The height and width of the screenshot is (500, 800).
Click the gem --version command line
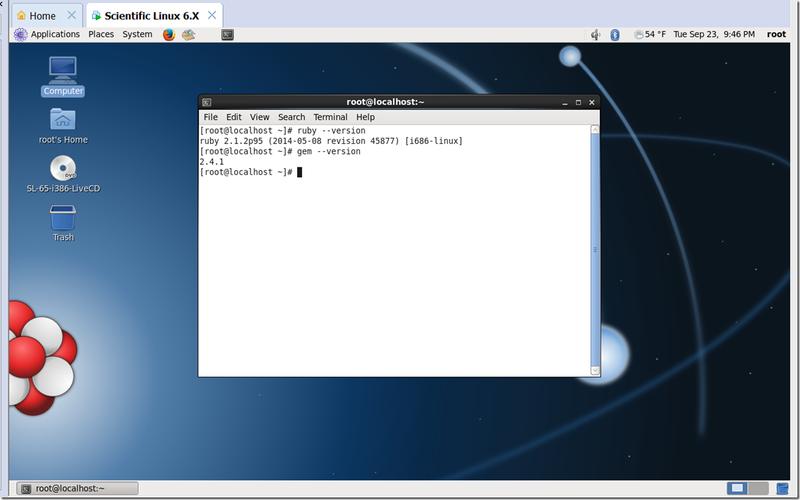coord(280,152)
